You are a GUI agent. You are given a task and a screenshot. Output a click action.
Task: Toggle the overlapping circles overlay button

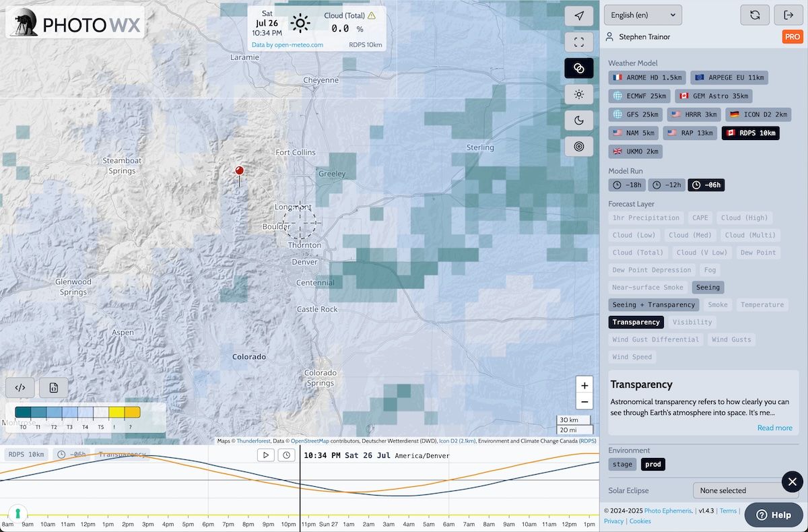click(579, 68)
